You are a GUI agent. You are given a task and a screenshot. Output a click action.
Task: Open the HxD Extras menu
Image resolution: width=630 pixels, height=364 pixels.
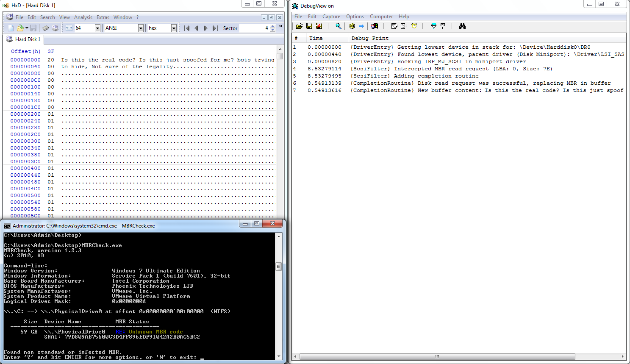coord(103,17)
